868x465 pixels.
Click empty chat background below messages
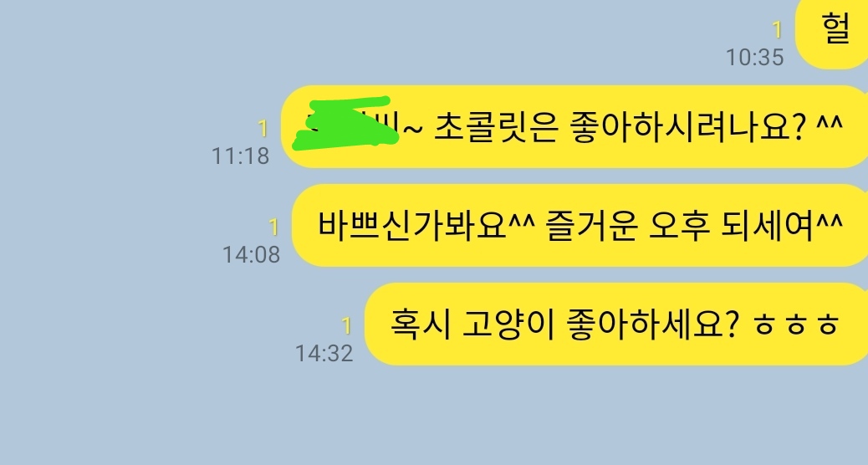(434, 415)
